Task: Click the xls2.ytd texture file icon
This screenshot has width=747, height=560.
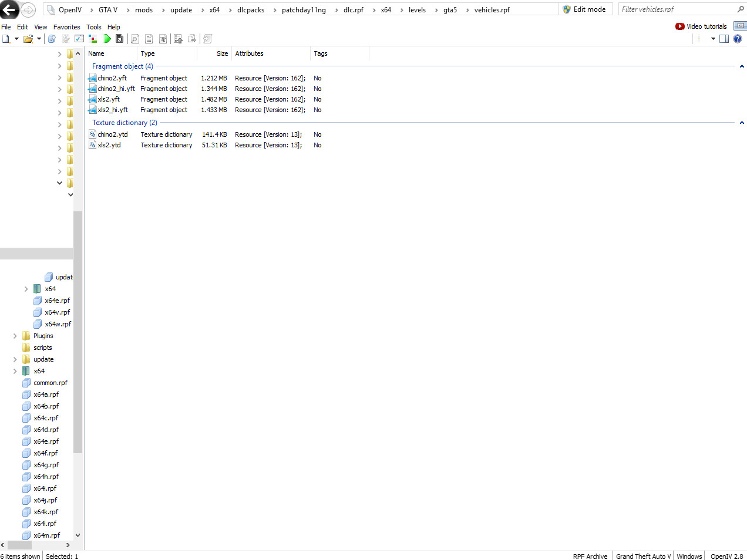Action: pos(92,145)
